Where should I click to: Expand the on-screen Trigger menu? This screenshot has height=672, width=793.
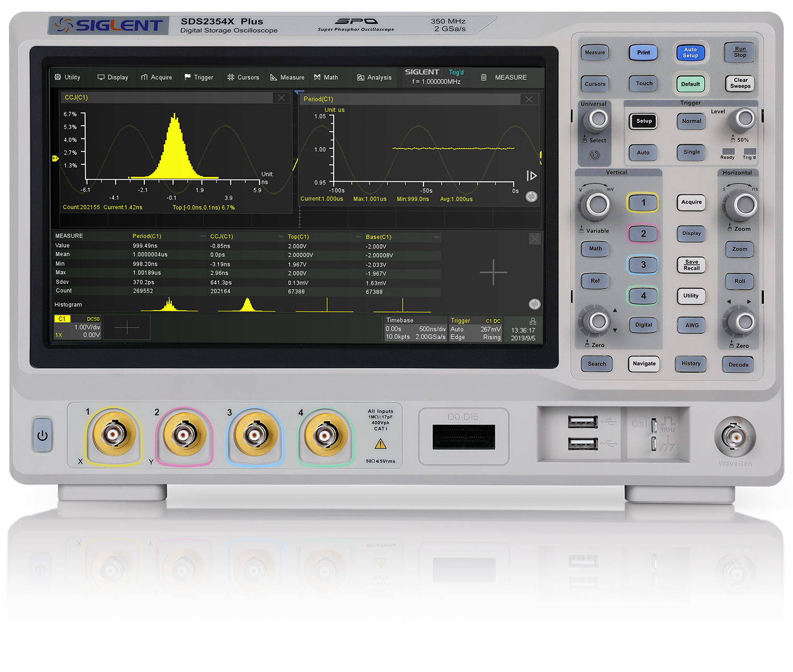pos(199,77)
